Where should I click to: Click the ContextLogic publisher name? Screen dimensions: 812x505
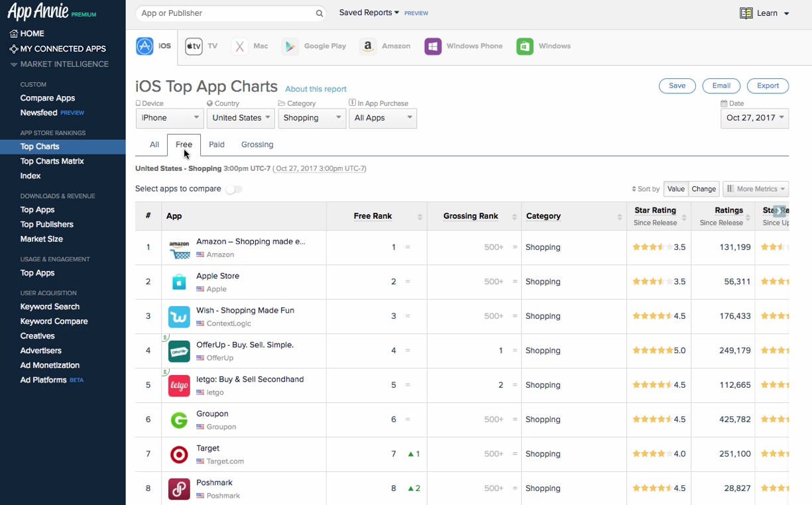229,323
